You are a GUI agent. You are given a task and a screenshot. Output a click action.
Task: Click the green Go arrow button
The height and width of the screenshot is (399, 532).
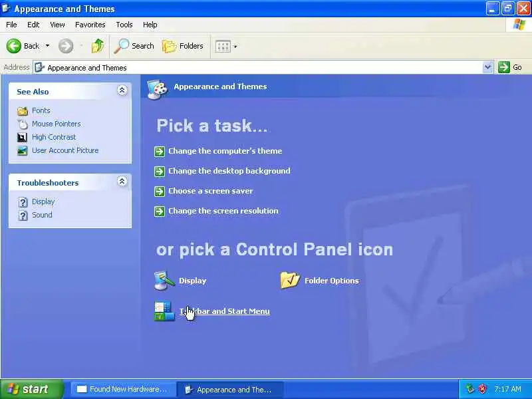pos(504,67)
